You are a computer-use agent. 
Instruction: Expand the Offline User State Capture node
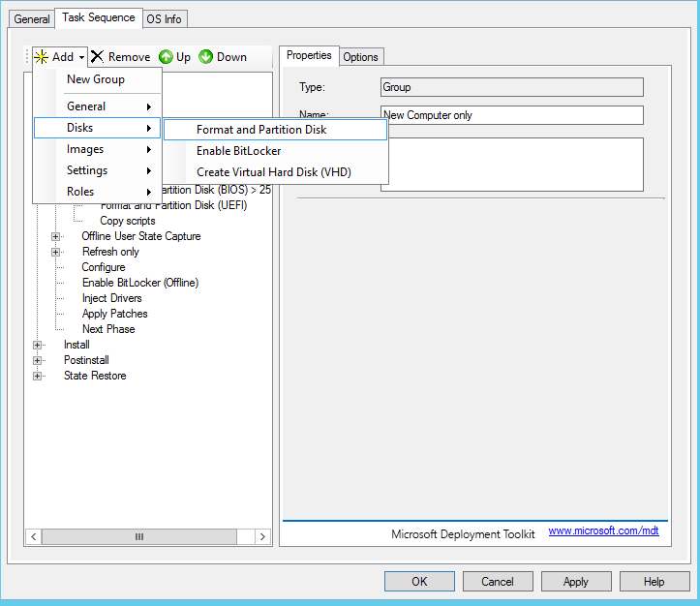coord(56,236)
